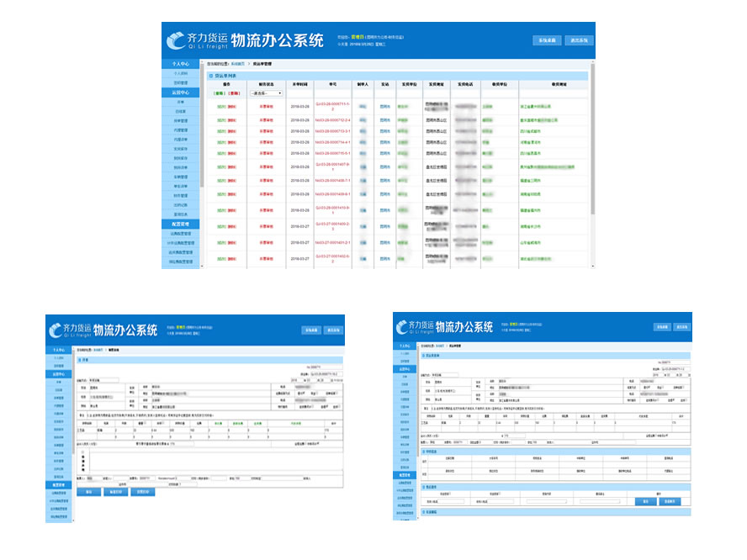Expand the 配置管理 sidebar section in top screenshot
The image size is (747, 560).
(180, 224)
